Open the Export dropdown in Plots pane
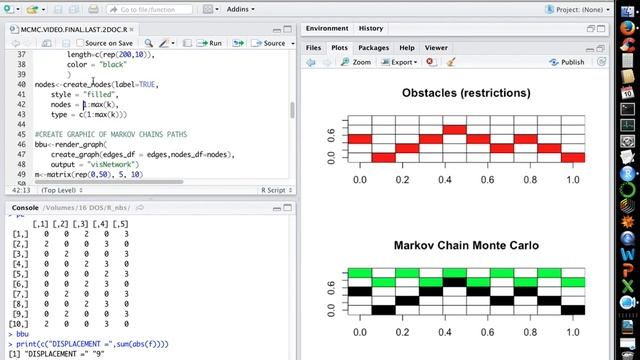 coord(399,62)
